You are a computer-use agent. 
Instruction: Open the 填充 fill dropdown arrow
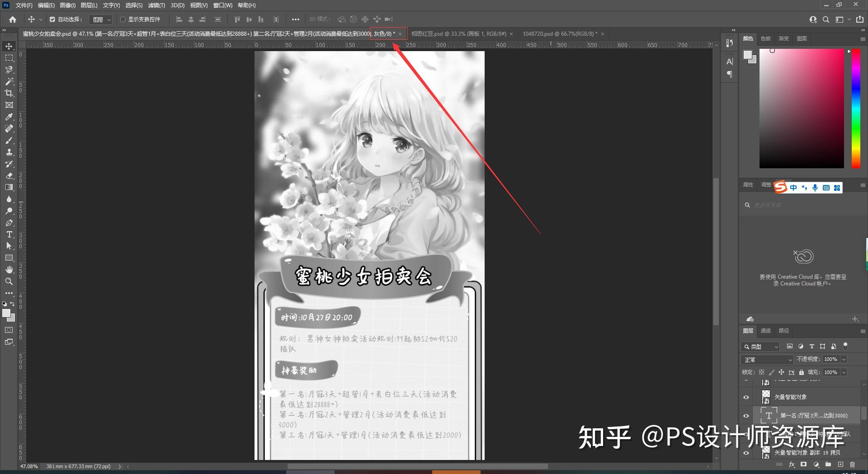(844, 372)
